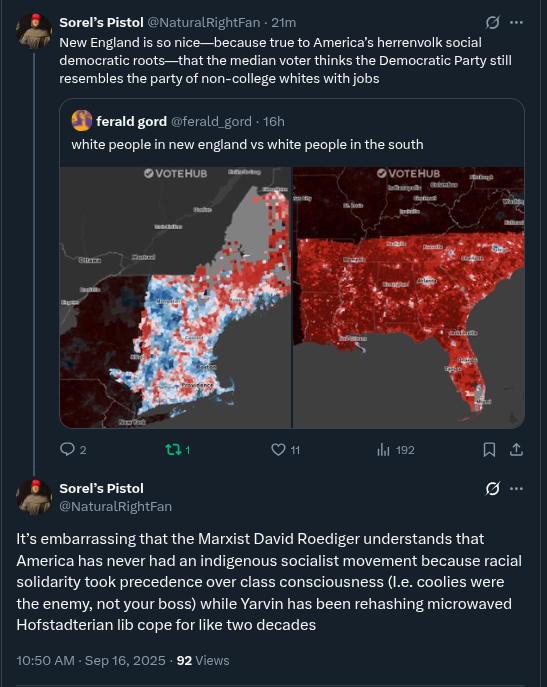
Task: Click the reply icon under first tweet
Action: point(67,449)
